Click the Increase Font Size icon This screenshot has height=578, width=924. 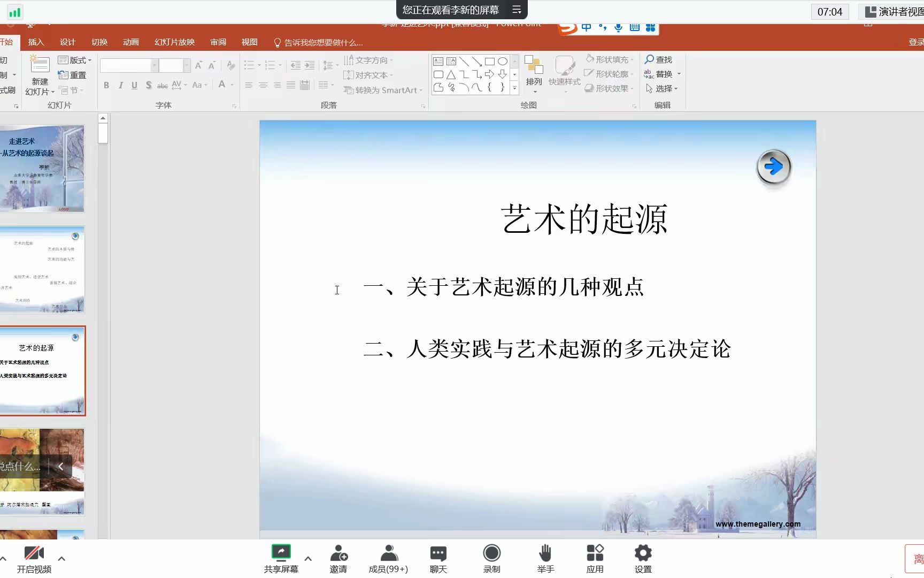[198, 65]
